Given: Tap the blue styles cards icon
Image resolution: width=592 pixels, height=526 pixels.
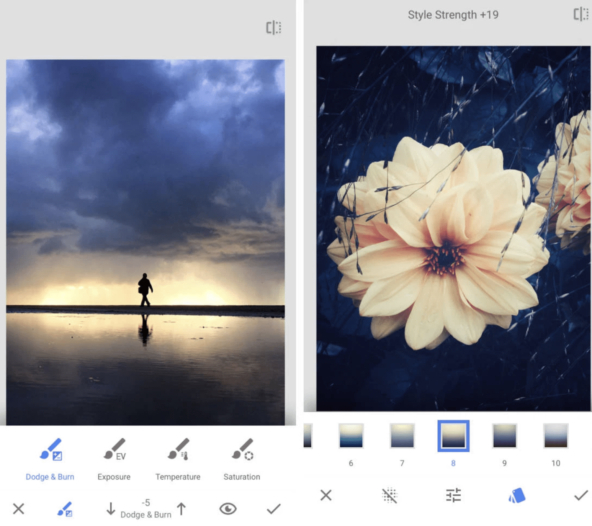Looking at the screenshot, I should (516, 495).
